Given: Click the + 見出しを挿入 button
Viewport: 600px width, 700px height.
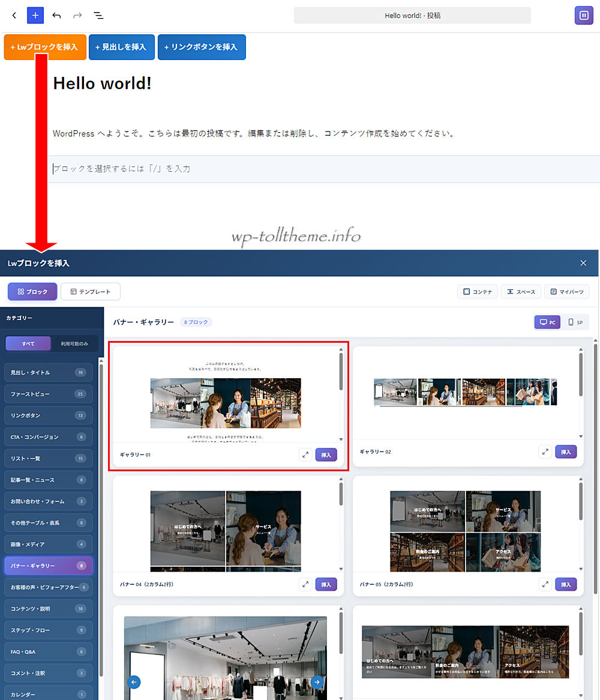Looking at the screenshot, I should tap(122, 47).
